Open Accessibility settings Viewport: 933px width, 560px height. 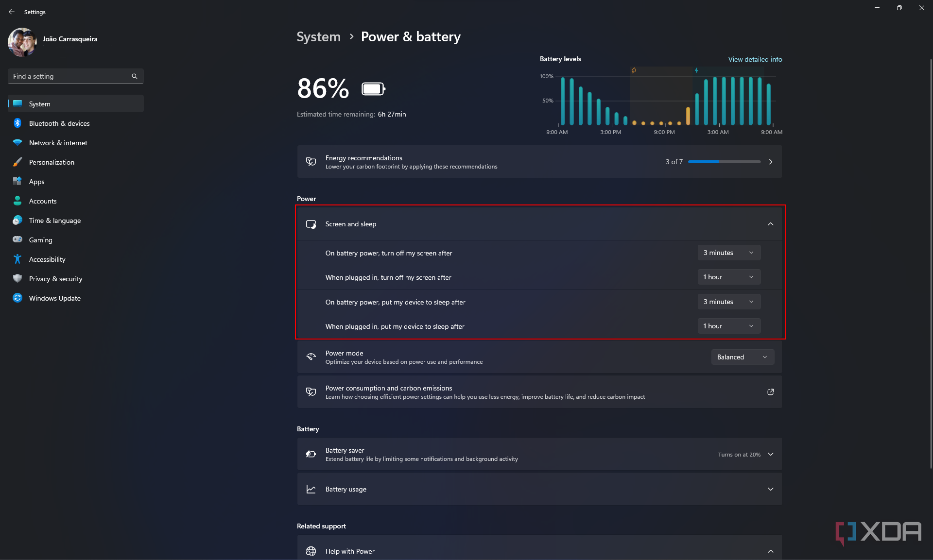tap(47, 259)
